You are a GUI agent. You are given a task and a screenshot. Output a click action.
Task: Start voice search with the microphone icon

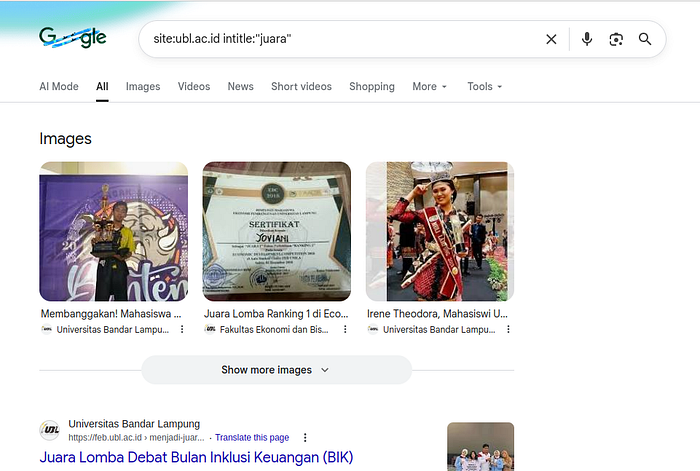click(x=587, y=39)
